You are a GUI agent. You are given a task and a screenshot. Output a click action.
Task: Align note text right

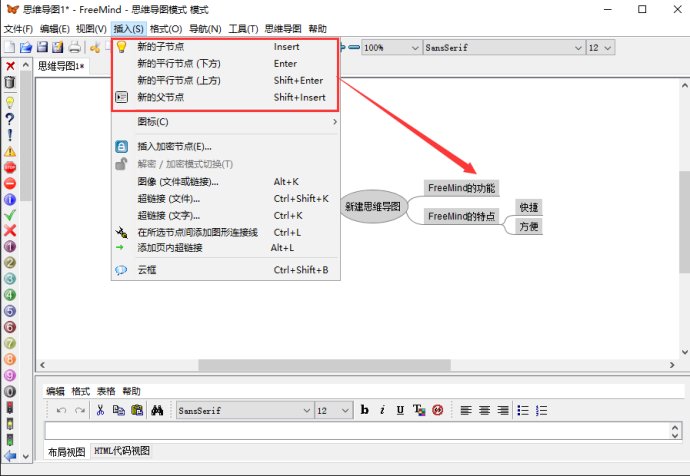click(x=503, y=410)
